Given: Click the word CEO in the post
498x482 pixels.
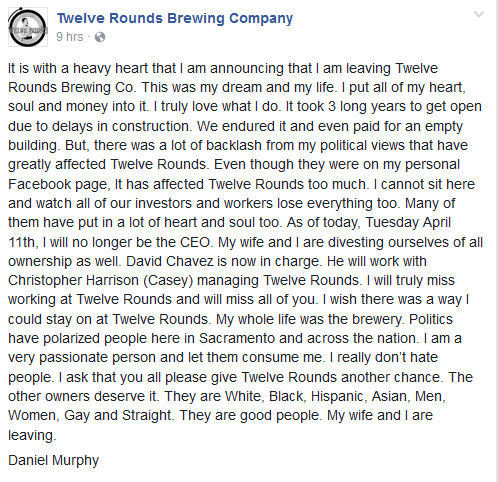Looking at the screenshot, I should (x=195, y=242).
